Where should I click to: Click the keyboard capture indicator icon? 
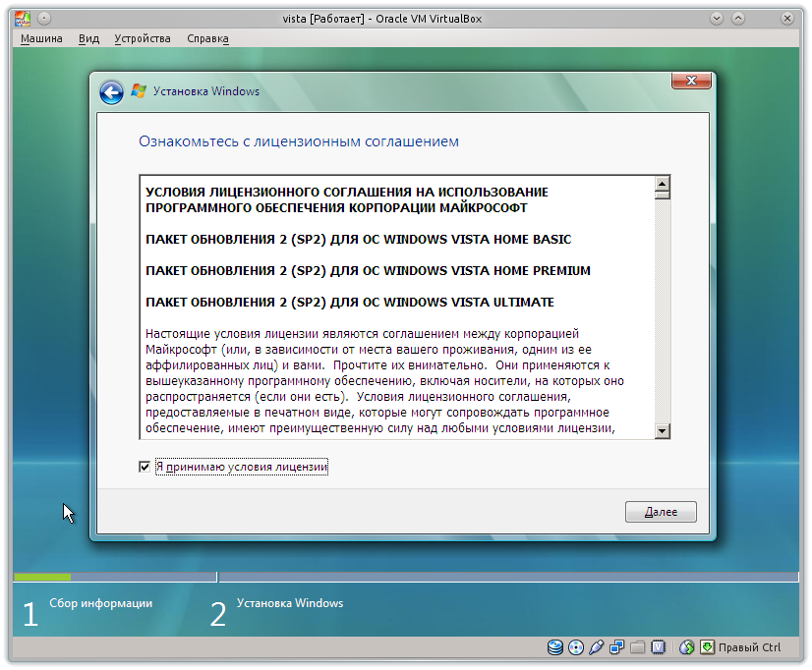tap(707, 647)
